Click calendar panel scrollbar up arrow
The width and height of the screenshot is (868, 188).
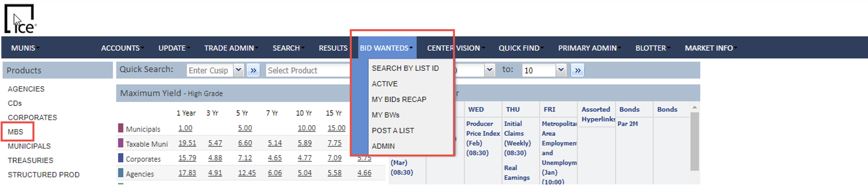695,107
